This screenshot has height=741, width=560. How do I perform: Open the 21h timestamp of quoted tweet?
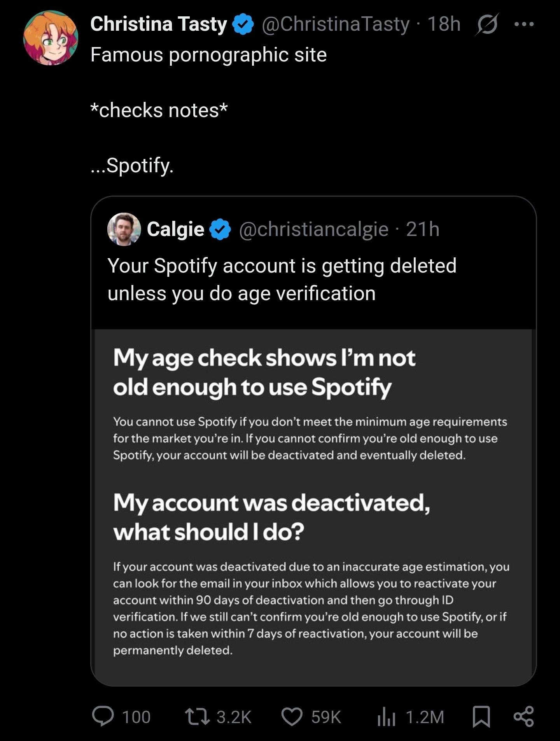423,229
